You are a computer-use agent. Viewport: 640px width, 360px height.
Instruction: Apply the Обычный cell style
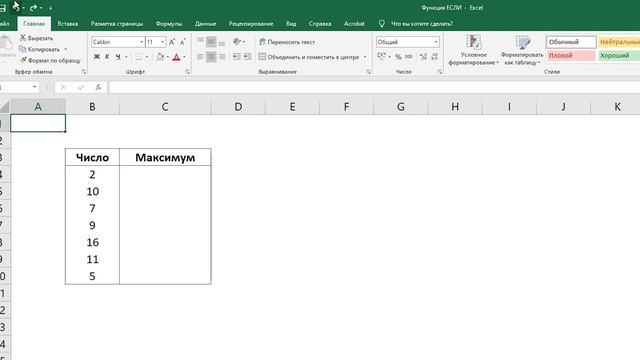pyautogui.click(x=571, y=42)
